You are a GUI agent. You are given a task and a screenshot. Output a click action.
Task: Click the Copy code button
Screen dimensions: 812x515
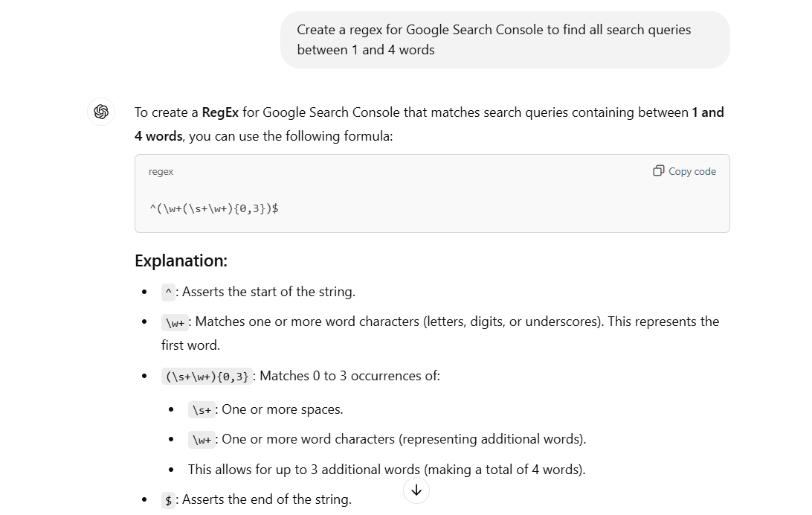684,171
